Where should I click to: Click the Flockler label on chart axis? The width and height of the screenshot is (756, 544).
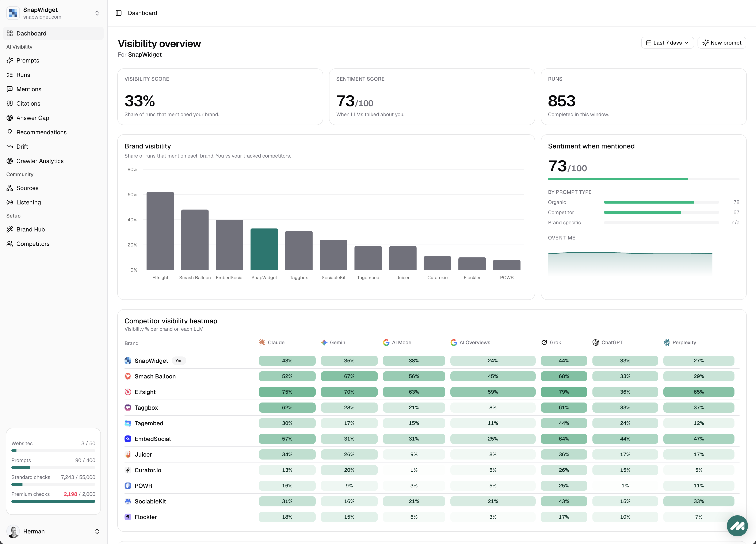472,277
